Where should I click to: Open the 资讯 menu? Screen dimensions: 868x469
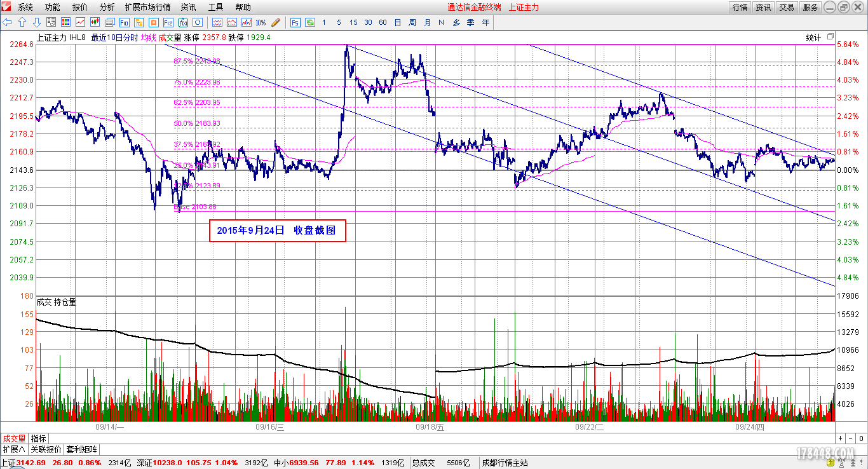coord(188,7)
